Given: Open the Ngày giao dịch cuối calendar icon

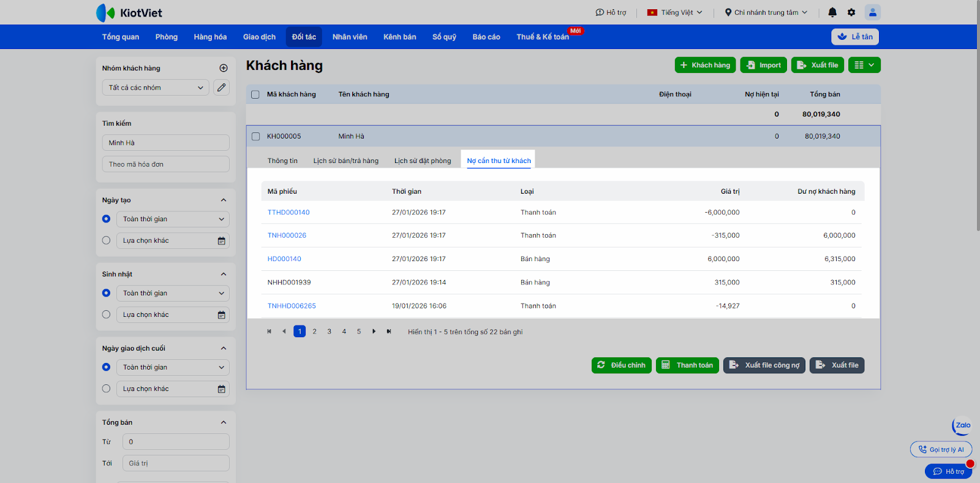Looking at the screenshot, I should [222, 389].
